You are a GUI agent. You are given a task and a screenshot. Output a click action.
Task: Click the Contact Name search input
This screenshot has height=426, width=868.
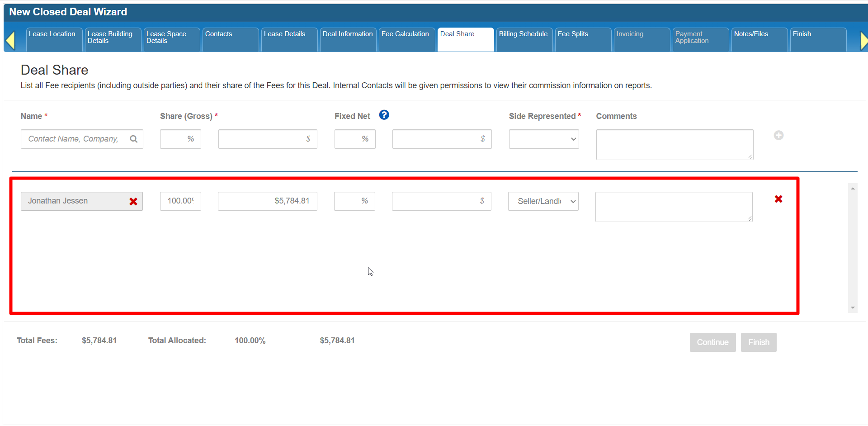pyautogui.click(x=75, y=139)
